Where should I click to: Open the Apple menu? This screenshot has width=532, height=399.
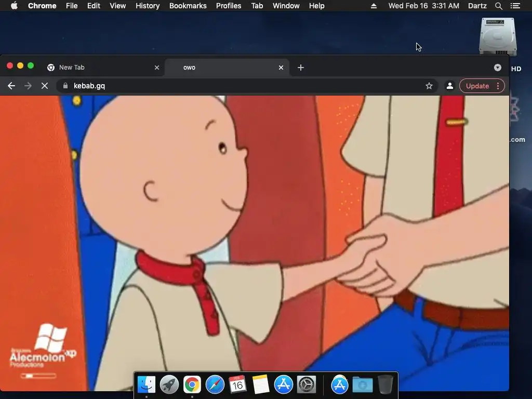tap(14, 6)
